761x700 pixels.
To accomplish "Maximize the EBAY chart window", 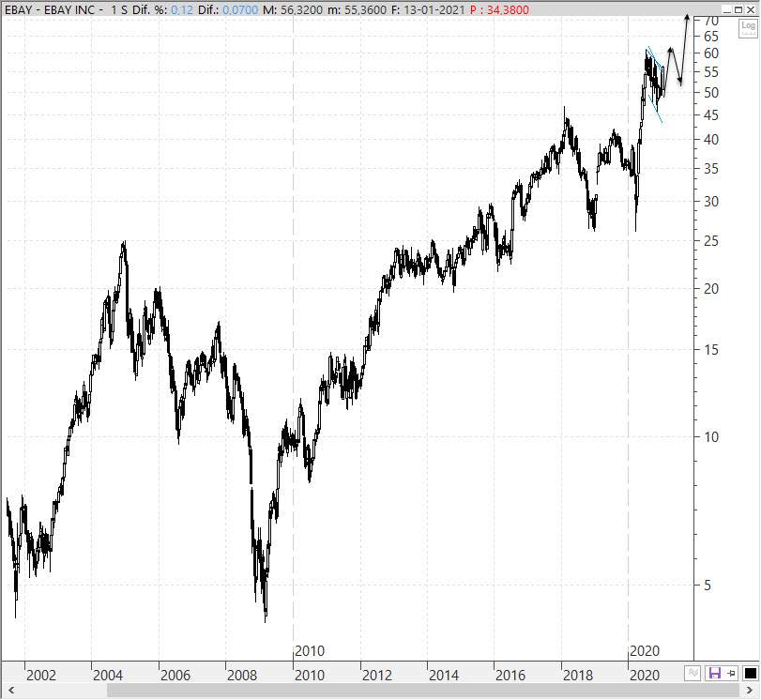I will [738, 9].
